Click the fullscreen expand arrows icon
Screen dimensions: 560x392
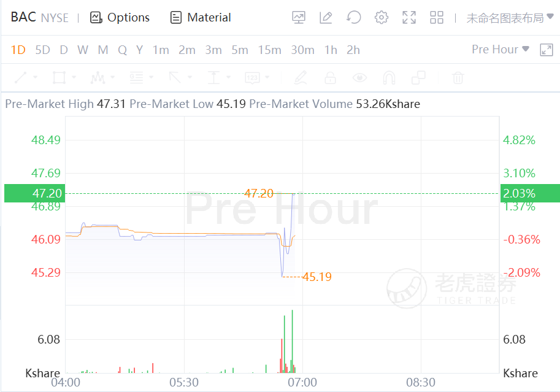coord(409,17)
